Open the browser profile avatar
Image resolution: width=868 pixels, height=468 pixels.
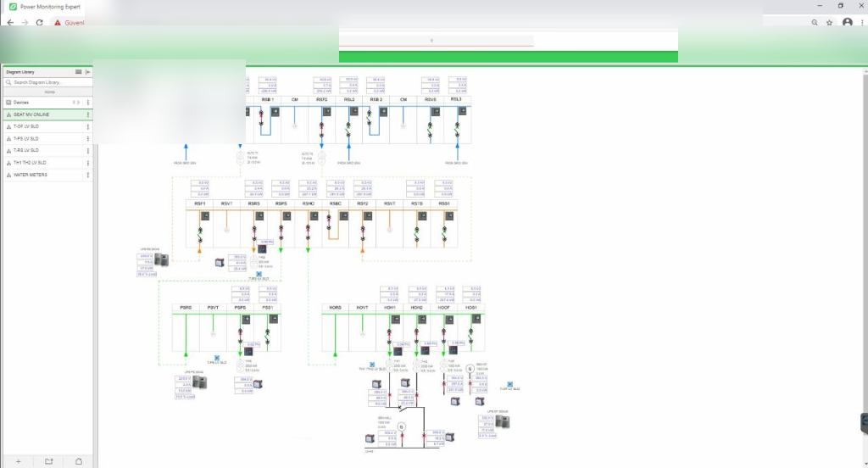pos(848,23)
